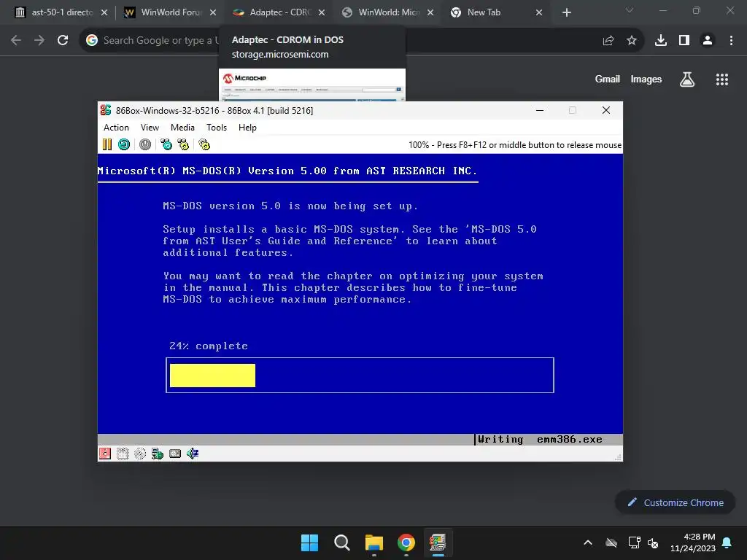Image resolution: width=747 pixels, height=560 pixels.
Task: Click the yellow setup progress bar
Action: click(212, 376)
